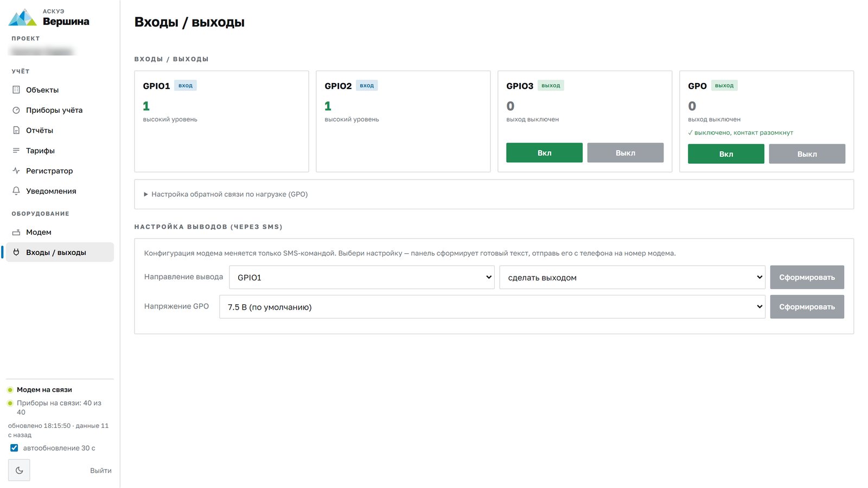Click Сформировать for Напряжение GPO
Viewport: 868px width, 488px height.
(x=807, y=307)
